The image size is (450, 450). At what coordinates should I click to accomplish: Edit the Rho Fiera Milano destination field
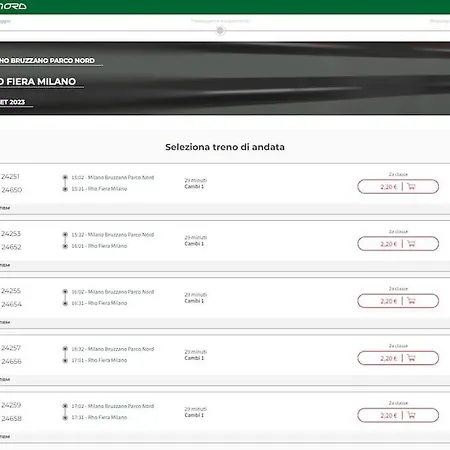(x=38, y=81)
